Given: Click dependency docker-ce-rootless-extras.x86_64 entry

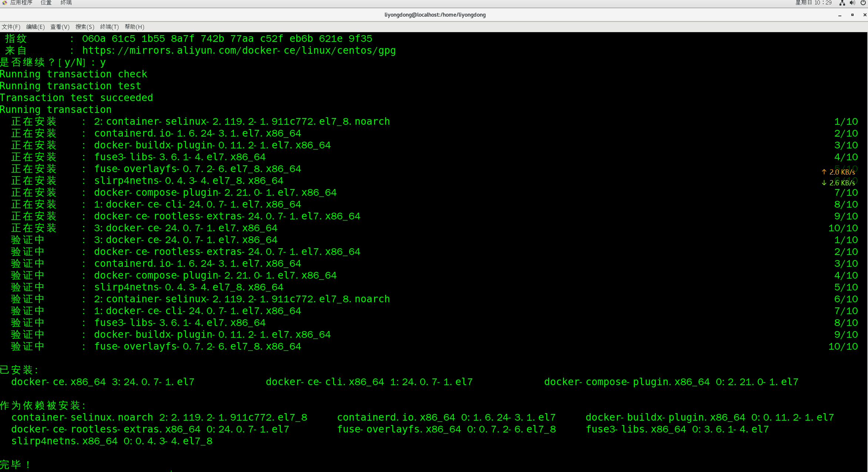Looking at the screenshot, I should [150, 429].
